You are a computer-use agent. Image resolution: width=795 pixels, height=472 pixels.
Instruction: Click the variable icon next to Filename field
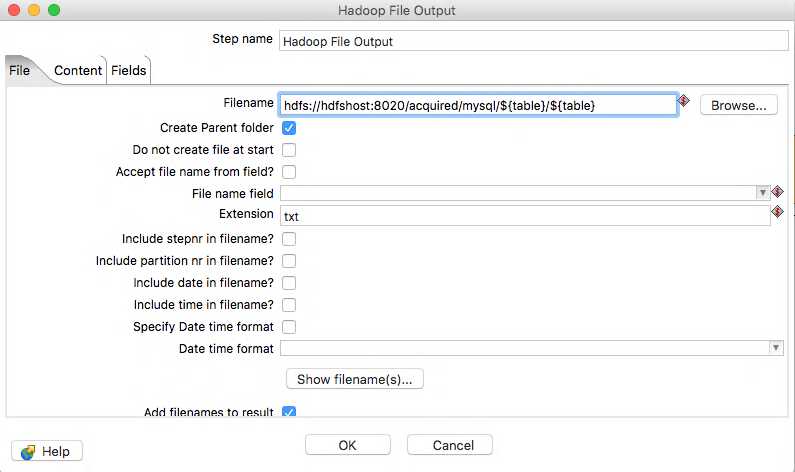[x=683, y=100]
